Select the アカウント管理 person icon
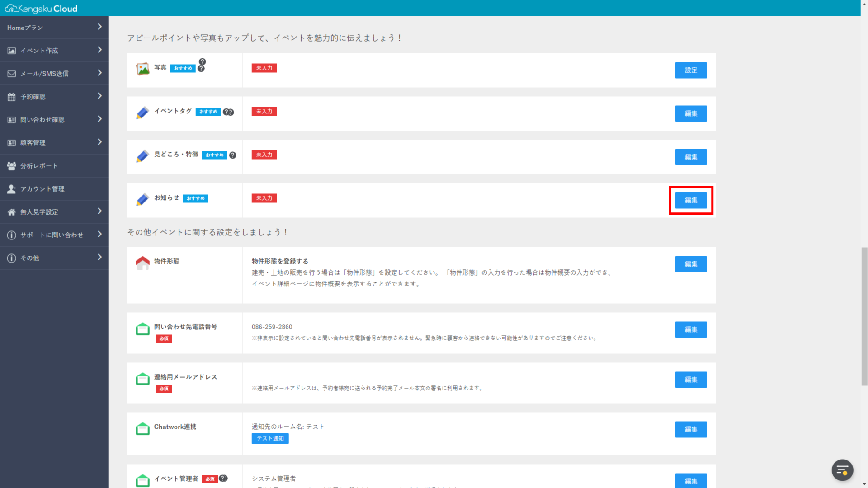This screenshot has width=868, height=488. (x=11, y=188)
